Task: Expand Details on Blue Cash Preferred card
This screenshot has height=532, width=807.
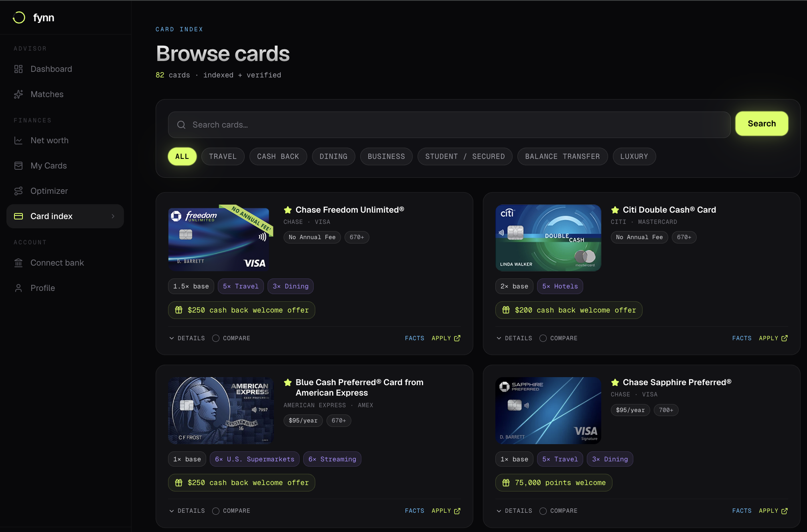Action: coord(187,511)
